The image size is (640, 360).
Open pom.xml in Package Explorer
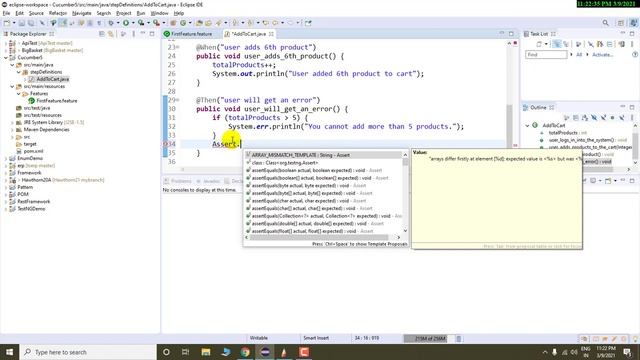(33, 151)
